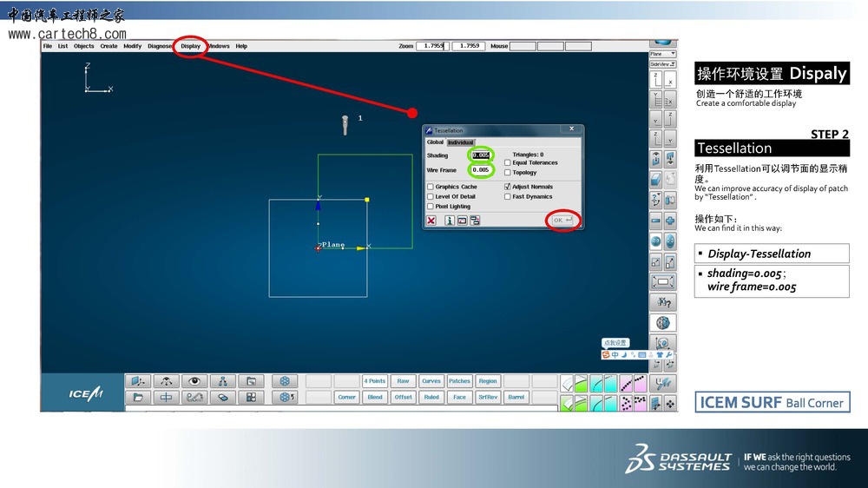Click the Plane label in the viewport
Screen dimensions: 868x488
[x=333, y=244]
